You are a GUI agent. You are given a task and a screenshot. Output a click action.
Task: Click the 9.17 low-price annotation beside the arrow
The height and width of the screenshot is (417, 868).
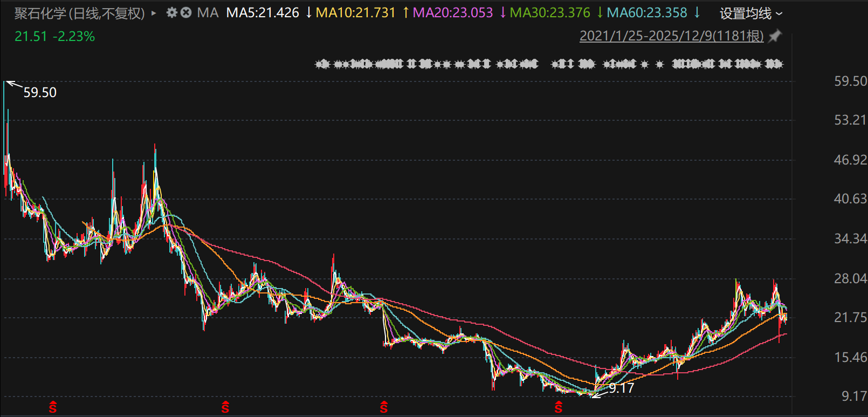[622, 388]
